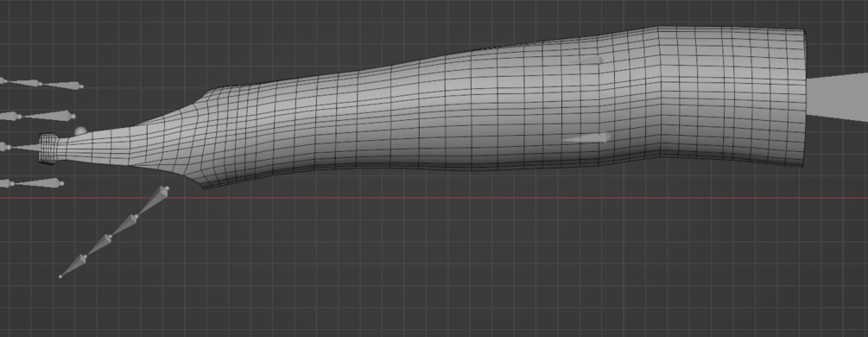The height and width of the screenshot is (337, 868).
Task: Click the round joint sphere above the wrist
Action: tap(81, 131)
